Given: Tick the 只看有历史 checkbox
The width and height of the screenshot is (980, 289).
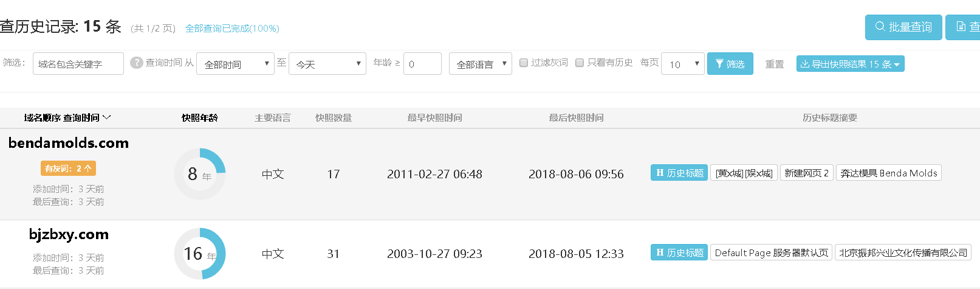Looking at the screenshot, I should click(580, 63).
